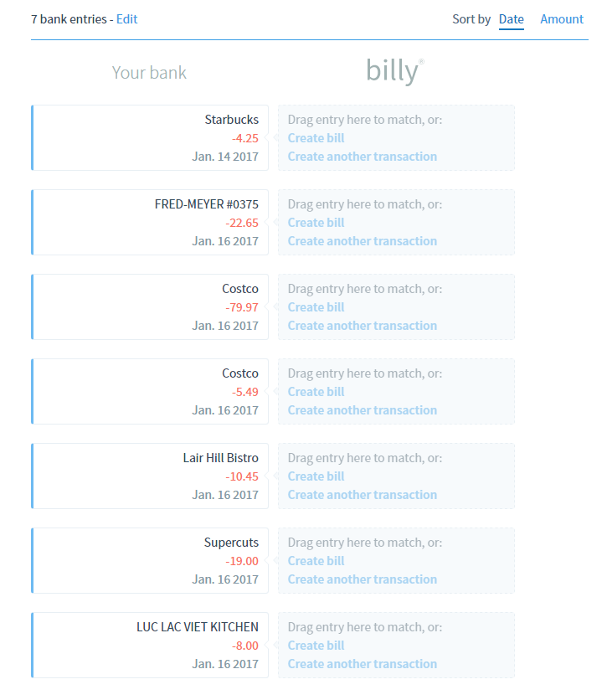Create bill for FRED-MEYER #0375 entry

pyautogui.click(x=316, y=223)
